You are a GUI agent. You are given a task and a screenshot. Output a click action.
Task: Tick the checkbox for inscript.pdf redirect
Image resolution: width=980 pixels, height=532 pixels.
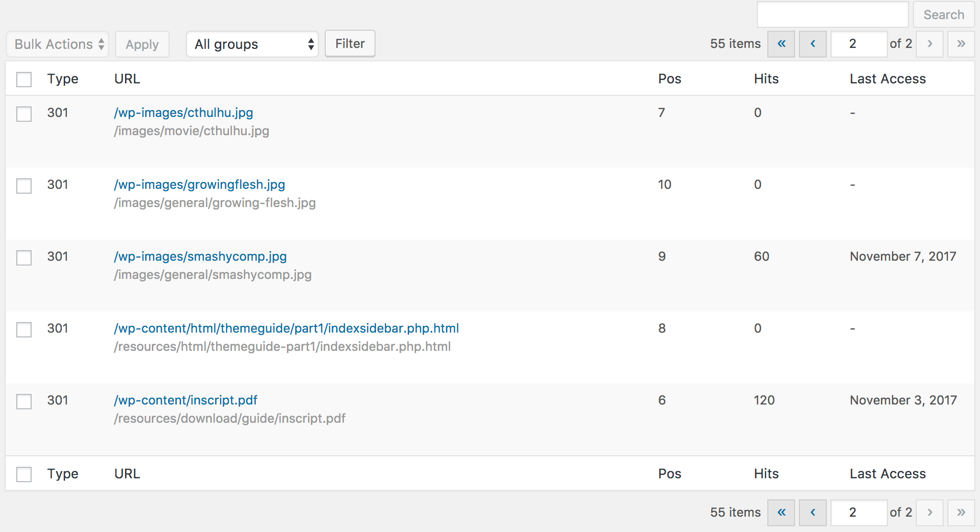(24, 402)
